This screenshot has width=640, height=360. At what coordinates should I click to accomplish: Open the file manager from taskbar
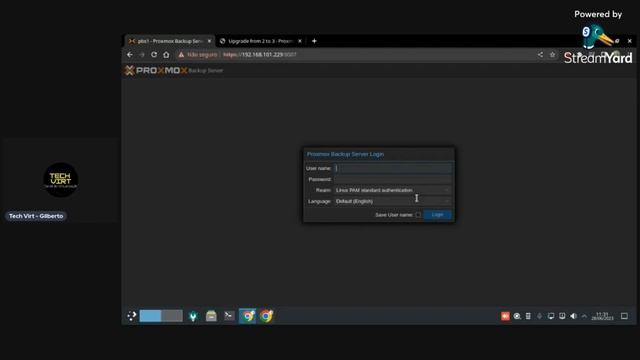[x=211, y=316]
